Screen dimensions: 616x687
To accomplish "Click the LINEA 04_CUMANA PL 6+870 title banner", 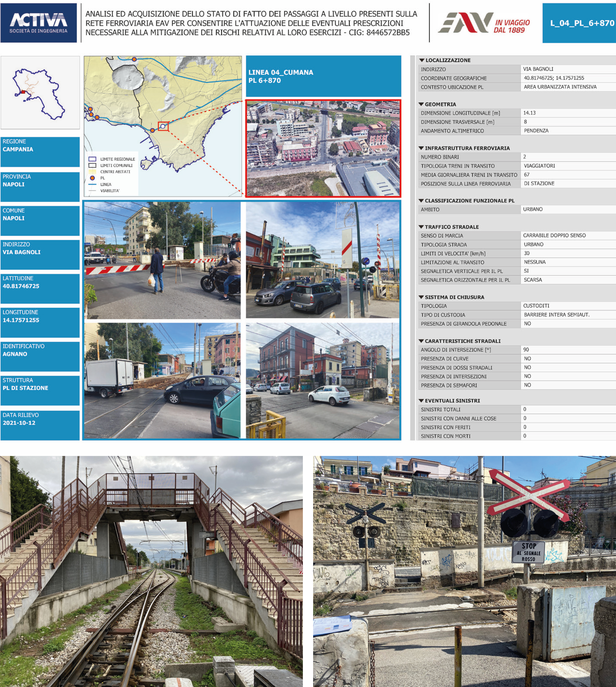I will [323, 76].
